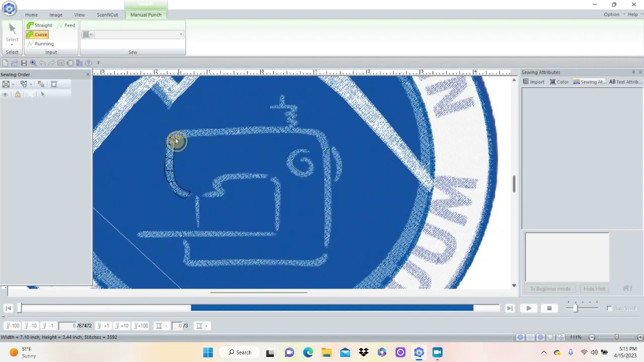The image size is (644, 362).
Task: Go to the ScanNCut tab
Action: 107,15
